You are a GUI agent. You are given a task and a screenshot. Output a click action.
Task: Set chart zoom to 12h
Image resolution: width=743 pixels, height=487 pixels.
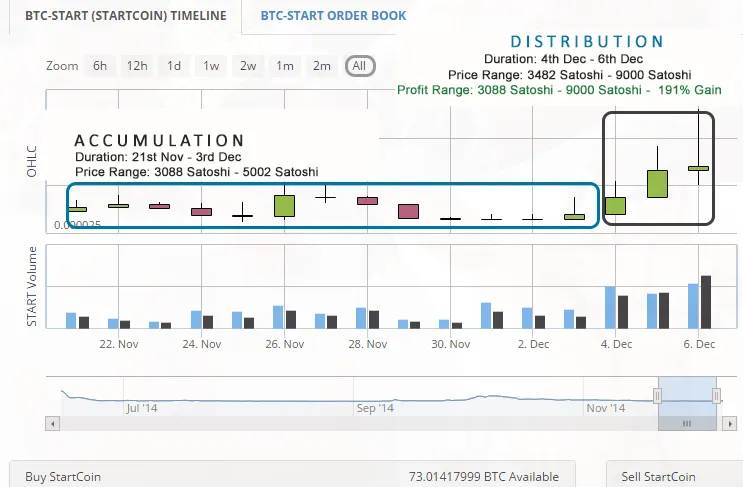point(137,66)
